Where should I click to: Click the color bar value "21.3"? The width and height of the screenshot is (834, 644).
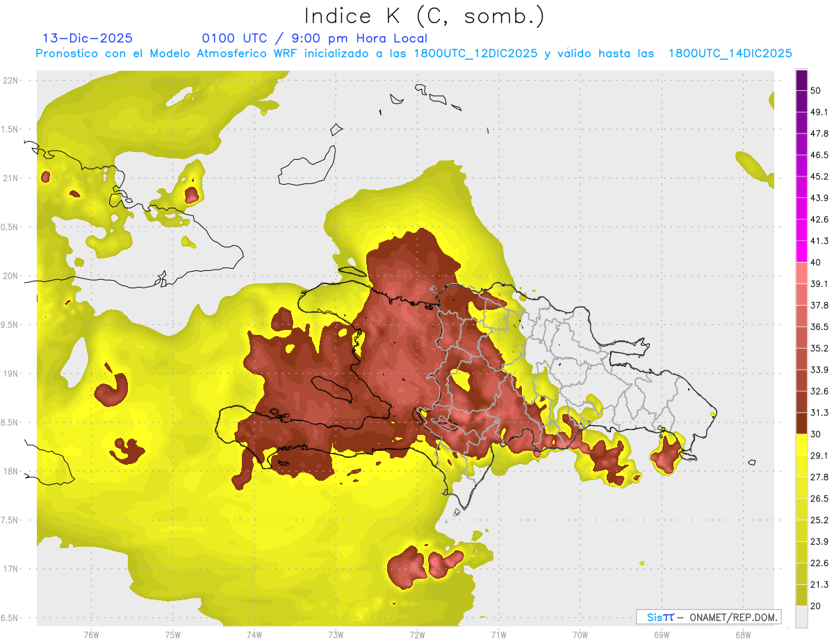pos(819,585)
